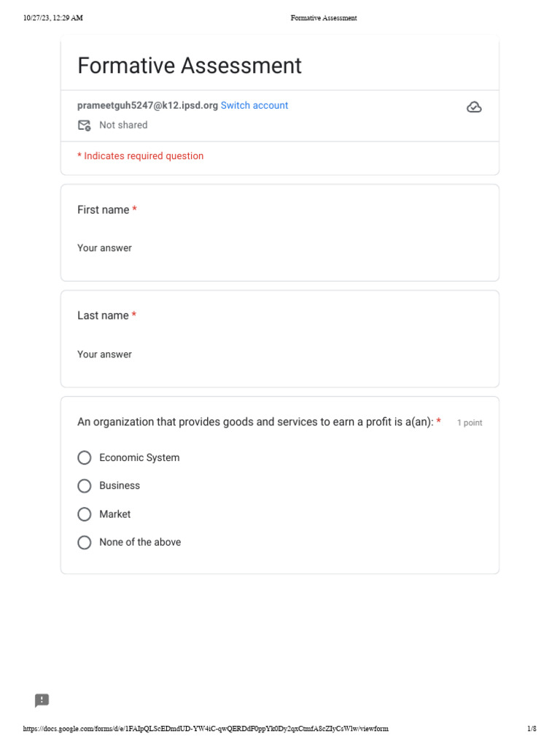560x747 pixels.
Task: Click the Not shared status text
Action: coord(123,125)
